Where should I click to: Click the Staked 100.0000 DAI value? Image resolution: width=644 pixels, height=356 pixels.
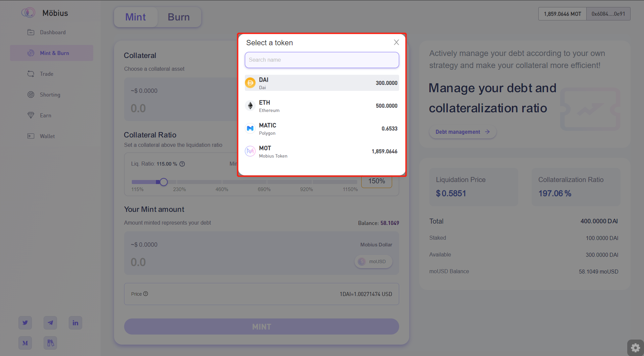coord(602,238)
